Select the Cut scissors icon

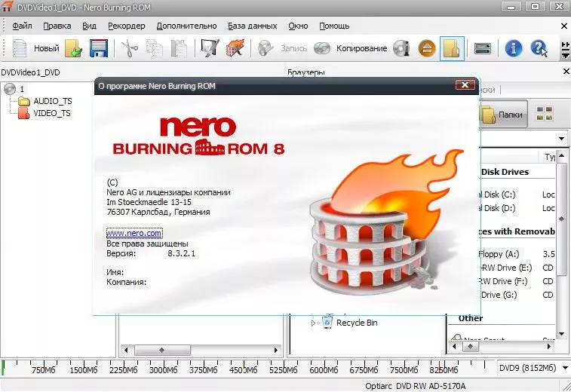[x=129, y=48]
